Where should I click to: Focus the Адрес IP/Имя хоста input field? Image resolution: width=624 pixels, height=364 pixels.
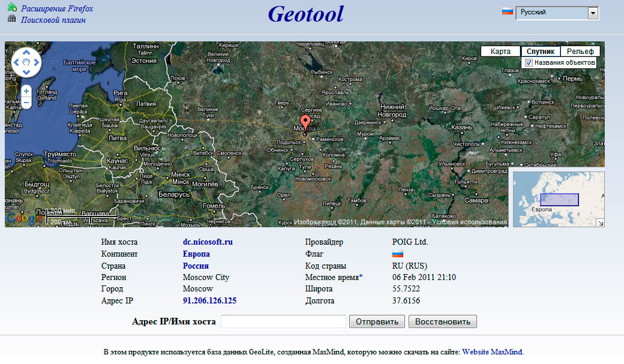283,321
